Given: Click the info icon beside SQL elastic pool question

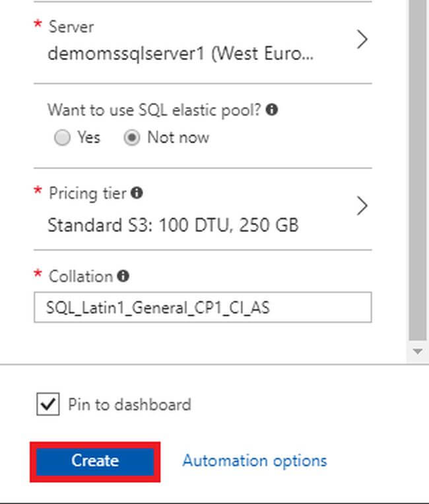Looking at the screenshot, I should click(271, 110).
